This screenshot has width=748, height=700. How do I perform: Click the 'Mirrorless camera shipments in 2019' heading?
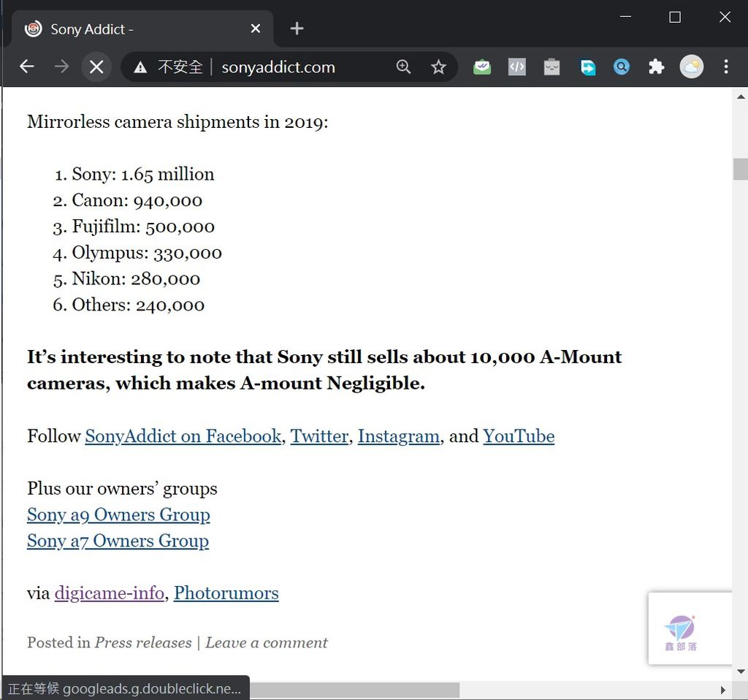178,122
